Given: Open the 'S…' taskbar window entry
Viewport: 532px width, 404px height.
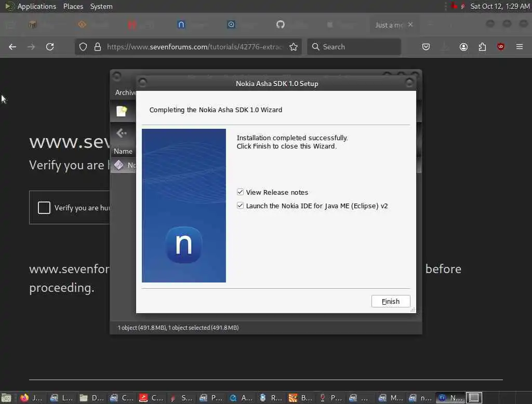Looking at the screenshot, I should click(x=181, y=398).
